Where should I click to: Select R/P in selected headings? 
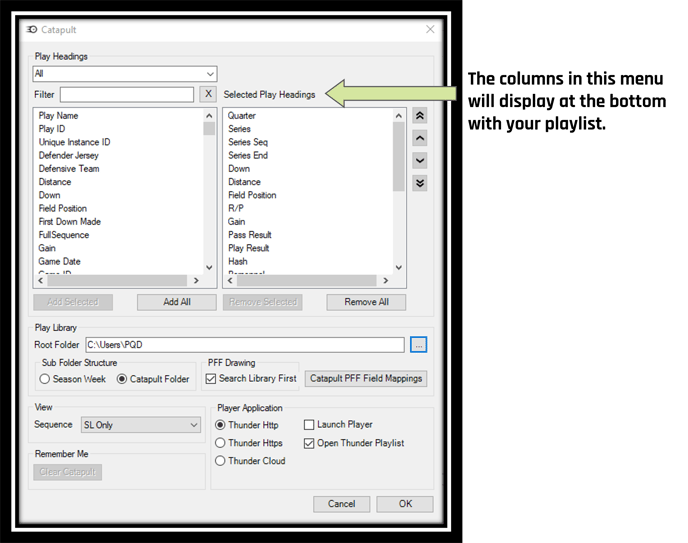(x=236, y=208)
